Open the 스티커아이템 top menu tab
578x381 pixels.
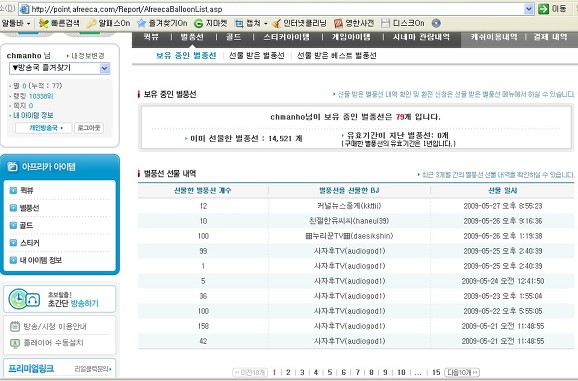(286, 37)
